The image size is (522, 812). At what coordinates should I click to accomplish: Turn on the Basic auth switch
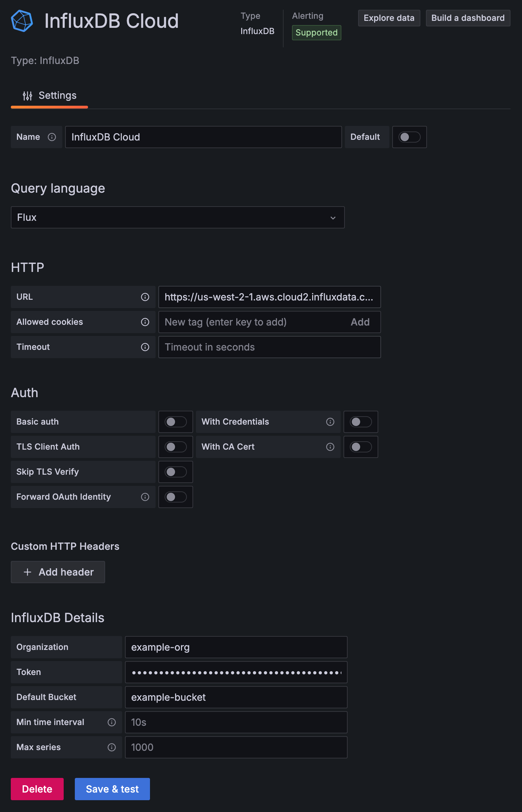tap(175, 422)
